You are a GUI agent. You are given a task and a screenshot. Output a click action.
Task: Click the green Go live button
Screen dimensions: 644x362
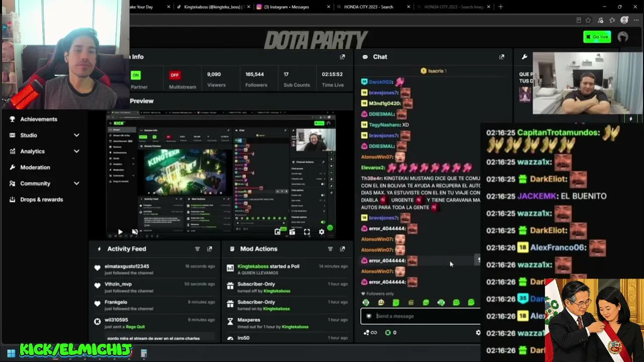pyautogui.click(x=597, y=37)
